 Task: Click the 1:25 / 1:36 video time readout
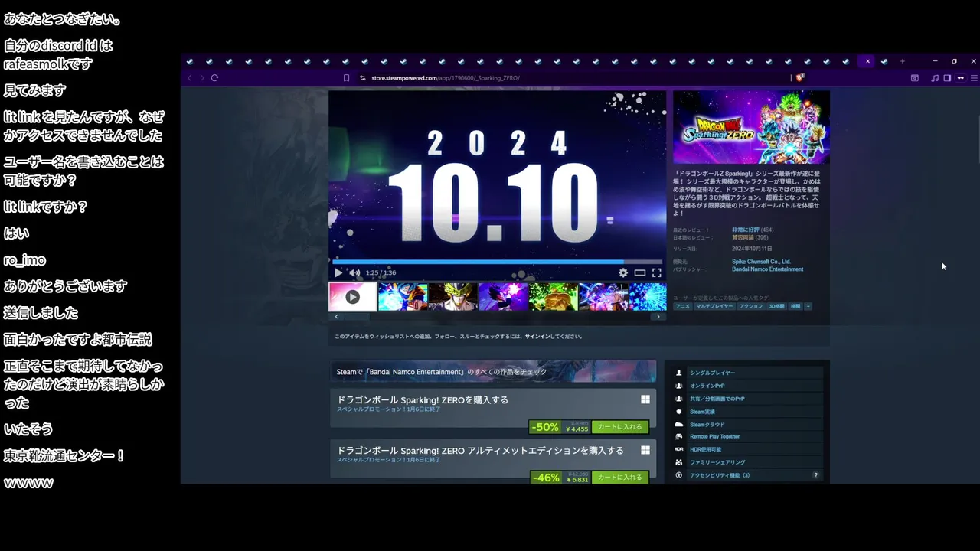tap(381, 272)
